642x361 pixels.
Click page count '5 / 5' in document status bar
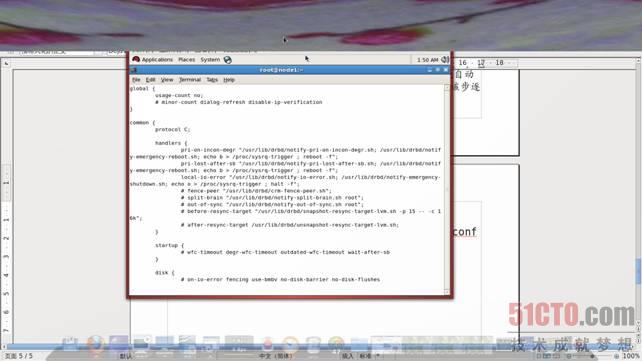tap(25, 356)
